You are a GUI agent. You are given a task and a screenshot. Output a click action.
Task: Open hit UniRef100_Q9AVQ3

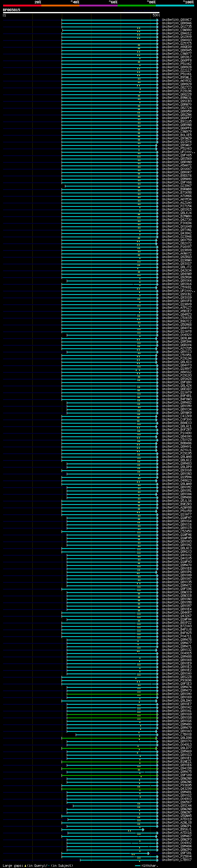pyautogui.click(x=177, y=40)
